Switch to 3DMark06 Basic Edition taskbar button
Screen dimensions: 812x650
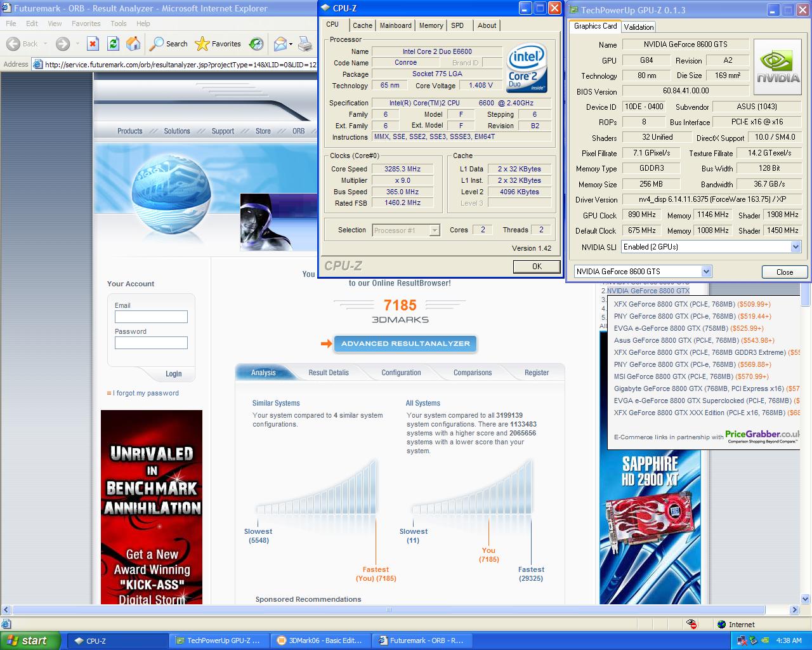click(x=320, y=641)
